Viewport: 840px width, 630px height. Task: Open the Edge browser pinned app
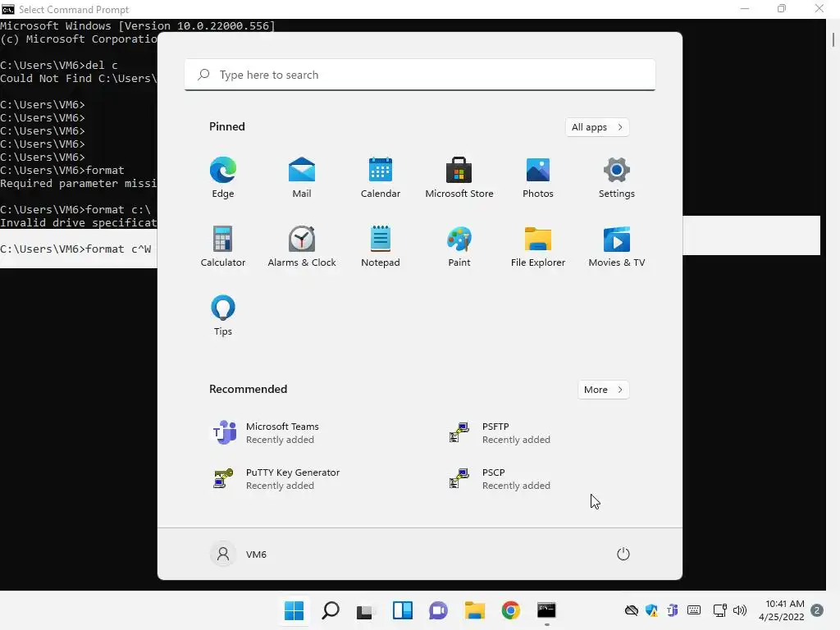click(223, 178)
